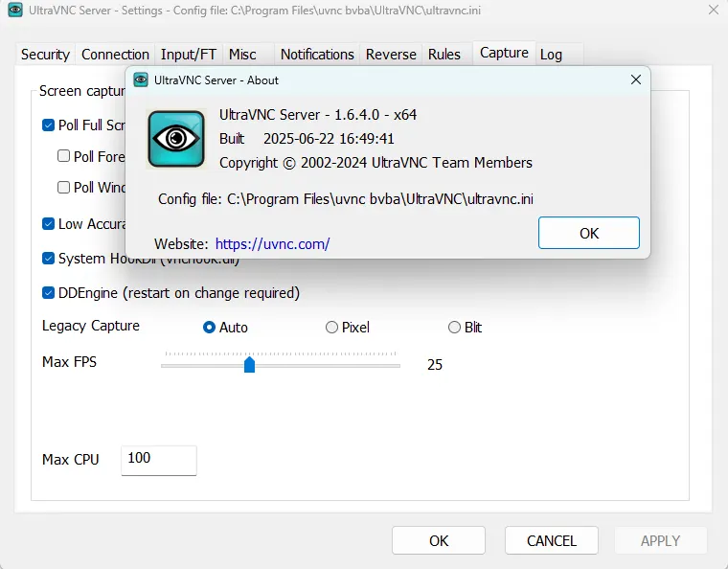Screen dimensions: 728x569
Task: Click the CANCEL button in Settings
Action: [552, 540]
